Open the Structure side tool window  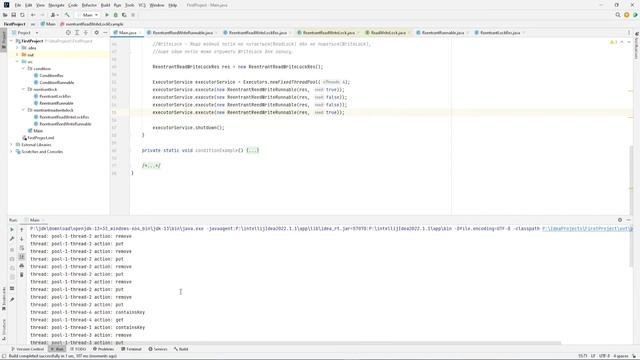pyautogui.click(x=4, y=330)
